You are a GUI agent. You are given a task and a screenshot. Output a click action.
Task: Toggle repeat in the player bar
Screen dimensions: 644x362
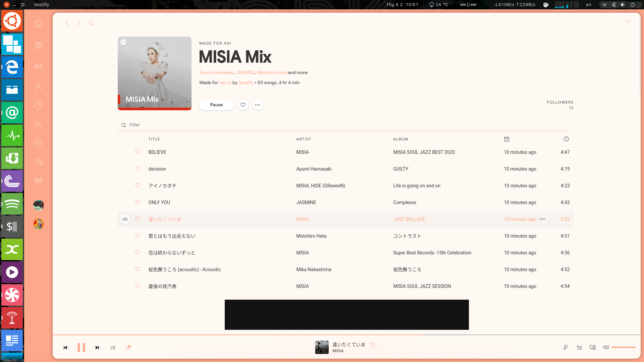tap(128, 348)
